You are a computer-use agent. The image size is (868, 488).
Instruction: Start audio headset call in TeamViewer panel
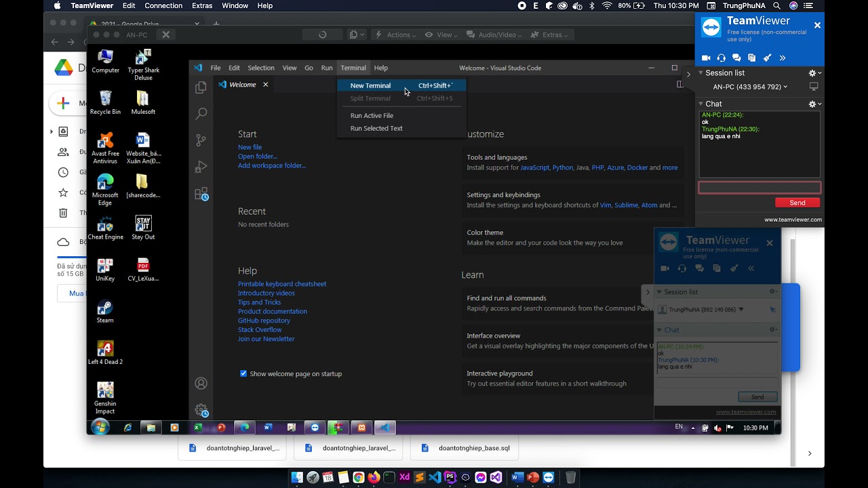pyautogui.click(x=721, y=58)
